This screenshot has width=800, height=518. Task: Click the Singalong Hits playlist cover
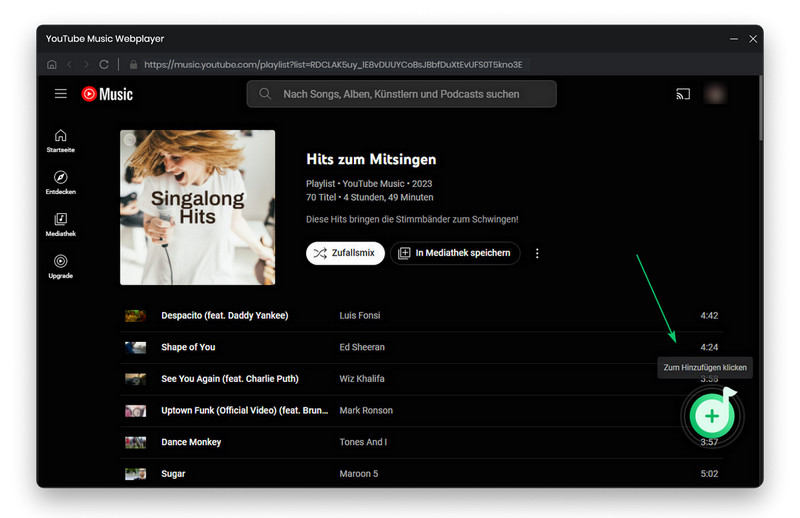[x=197, y=207]
